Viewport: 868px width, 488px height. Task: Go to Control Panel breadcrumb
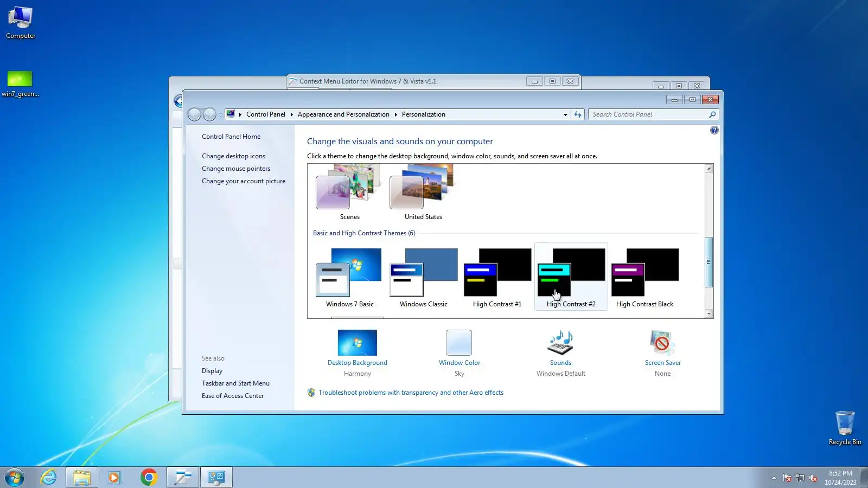(266, 114)
